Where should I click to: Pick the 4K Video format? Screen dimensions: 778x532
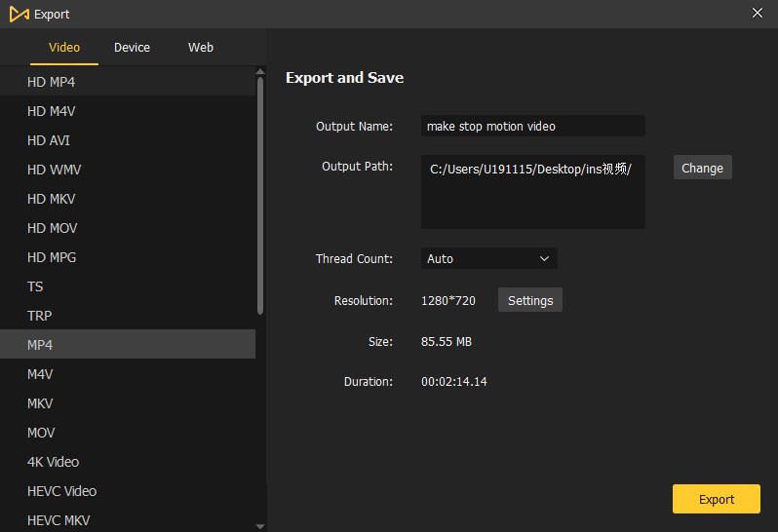(x=128, y=462)
